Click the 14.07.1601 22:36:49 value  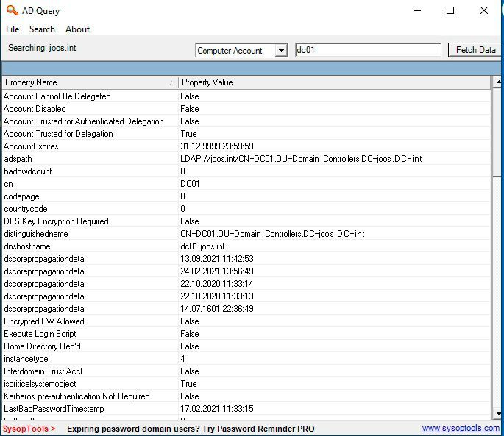click(x=217, y=309)
